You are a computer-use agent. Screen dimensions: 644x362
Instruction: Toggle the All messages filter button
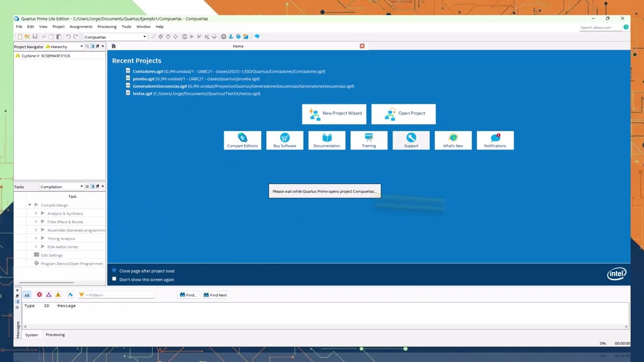[27, 295]
